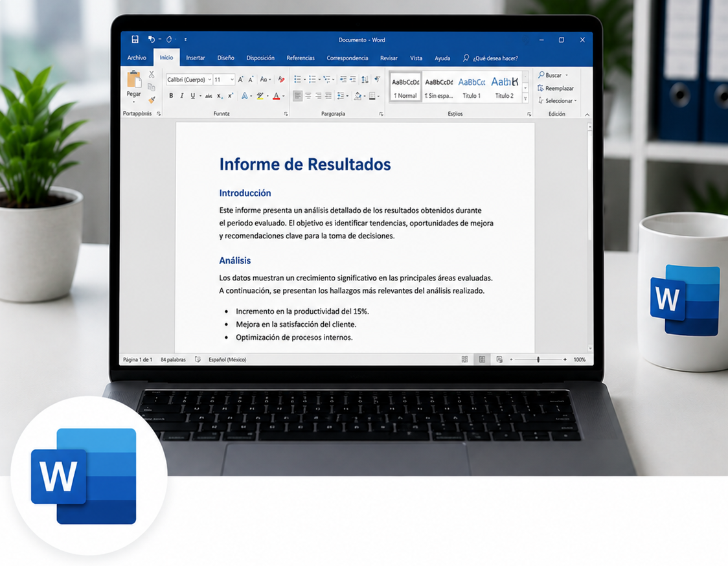Toggle Underline formatting
Viewport: 728px width, 566px height.
point(192,96)
